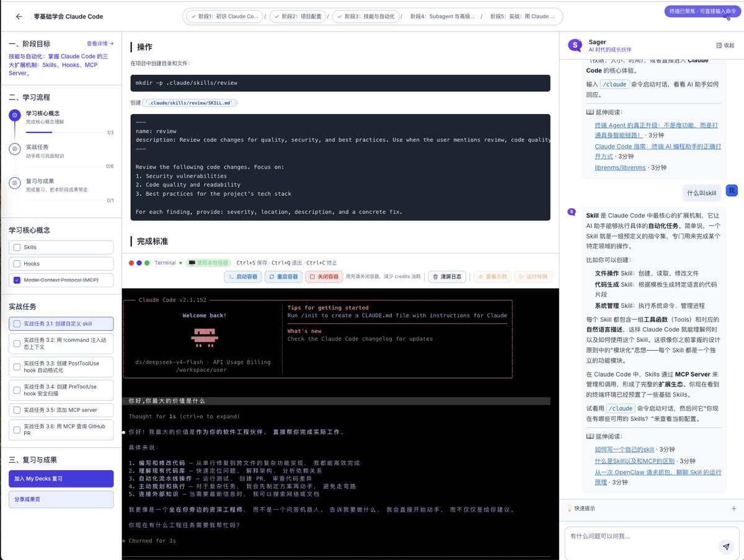Click 'Thought for 1s' line in terminal

pyautogui.click(x=184, y=417)
